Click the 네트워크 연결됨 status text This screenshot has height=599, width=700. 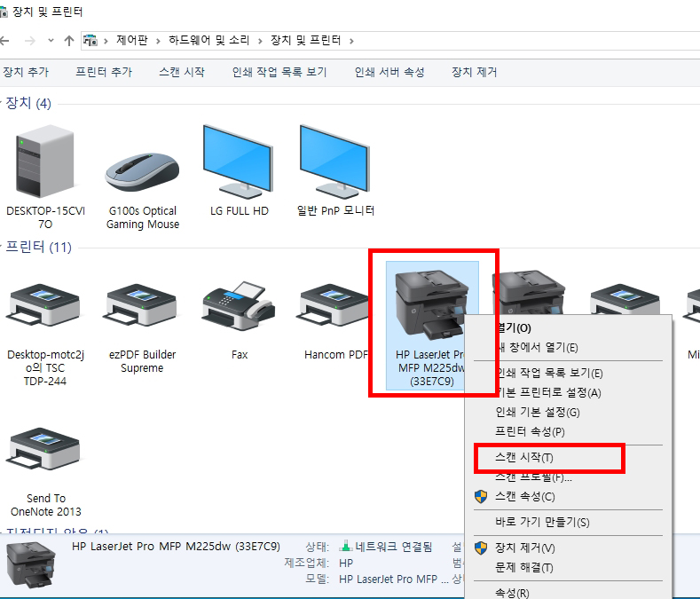point(394,547)
